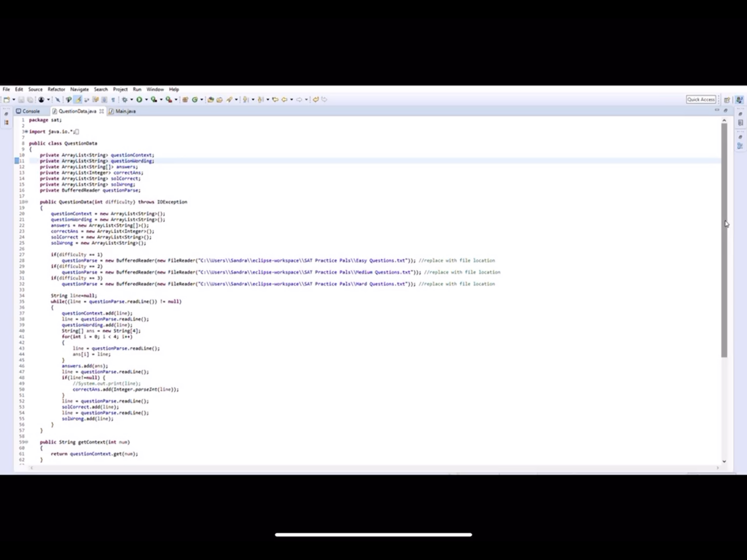
Task: Go to the last edit location
Action: click(x=275, y=100)
